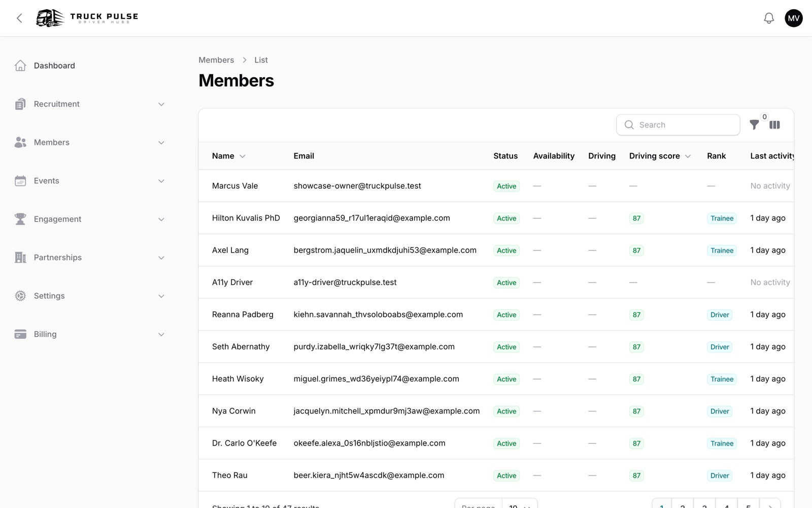This screenshot has height=508, width=812.
Task: Click Theo Rau's name
Action: [x=229, y=475]
